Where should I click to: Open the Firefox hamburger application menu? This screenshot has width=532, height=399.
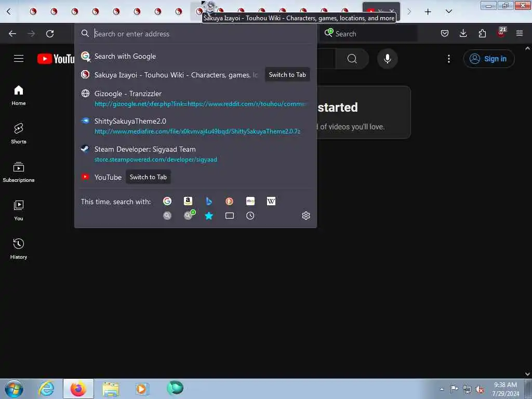click(520, 33)
